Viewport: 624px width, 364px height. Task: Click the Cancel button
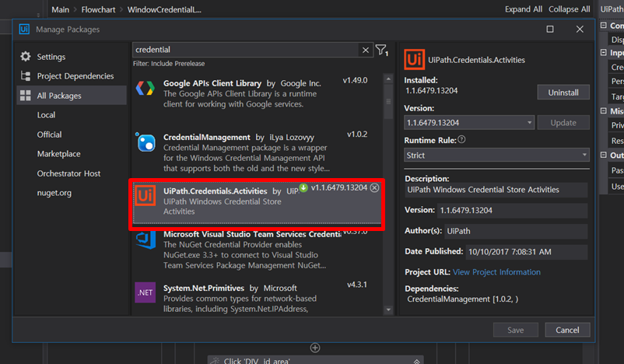(567, 330)
